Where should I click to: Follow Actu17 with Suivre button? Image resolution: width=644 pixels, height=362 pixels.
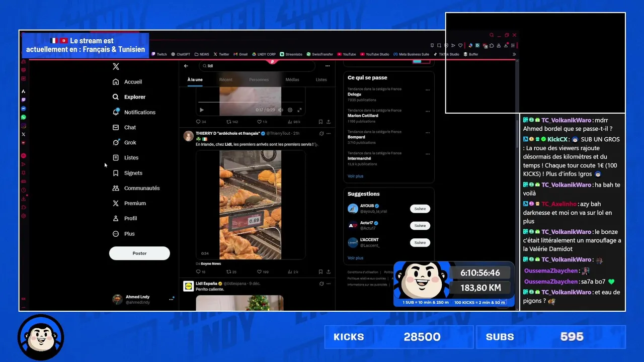coord(420,225)
